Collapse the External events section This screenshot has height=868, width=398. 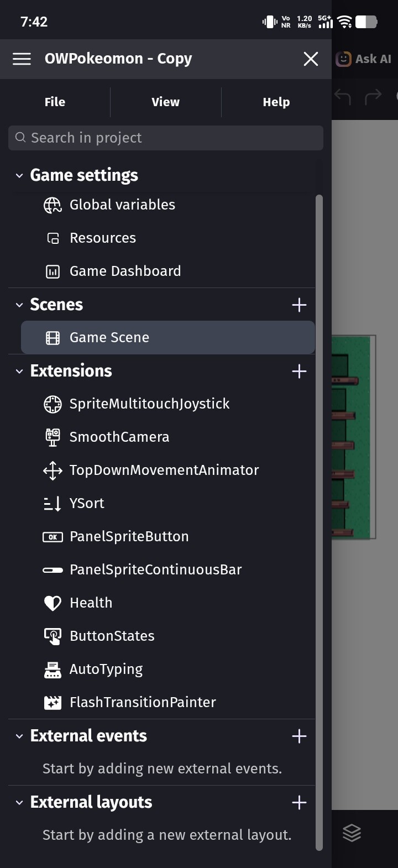[x=19, y=736]
